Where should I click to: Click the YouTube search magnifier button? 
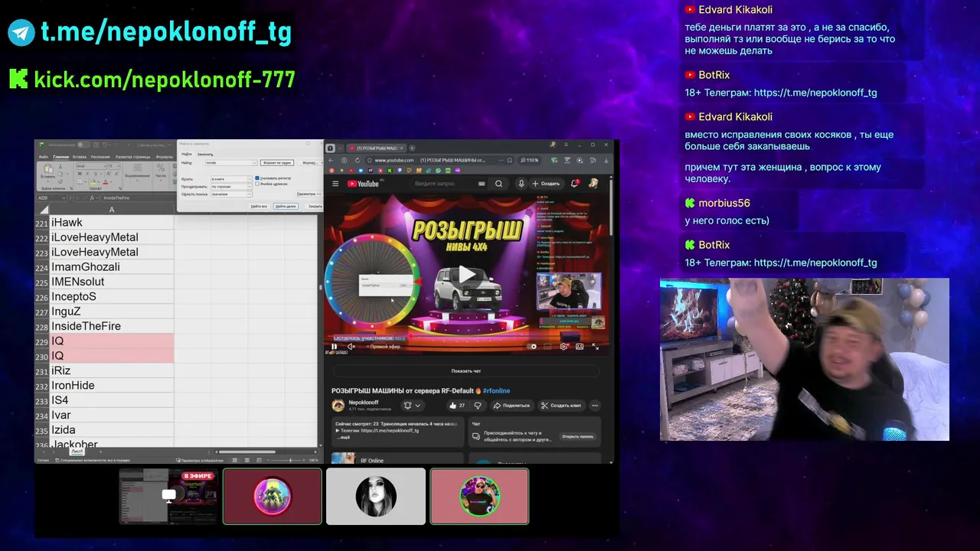click(x=498, y=184)
